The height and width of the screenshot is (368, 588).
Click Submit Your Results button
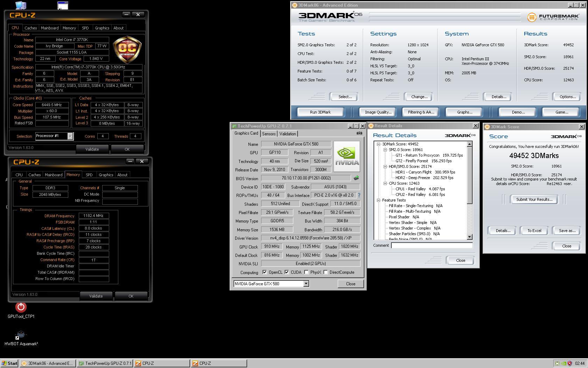tap(534, 199)
